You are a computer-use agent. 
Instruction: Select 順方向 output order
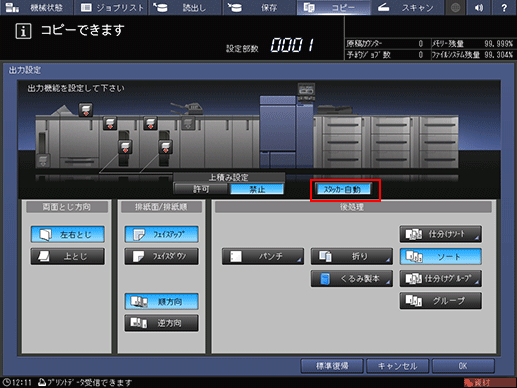[x=162, y=301]
